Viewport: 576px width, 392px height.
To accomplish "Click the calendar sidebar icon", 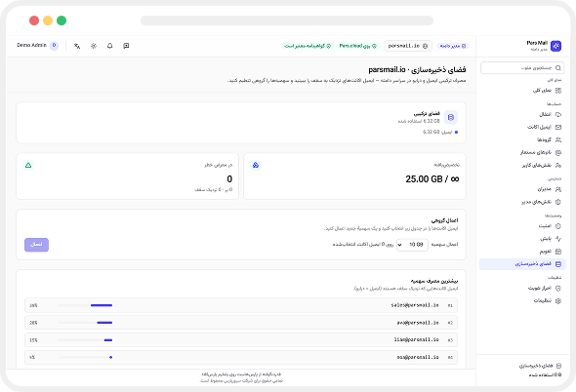I will (x=558, y=252).
